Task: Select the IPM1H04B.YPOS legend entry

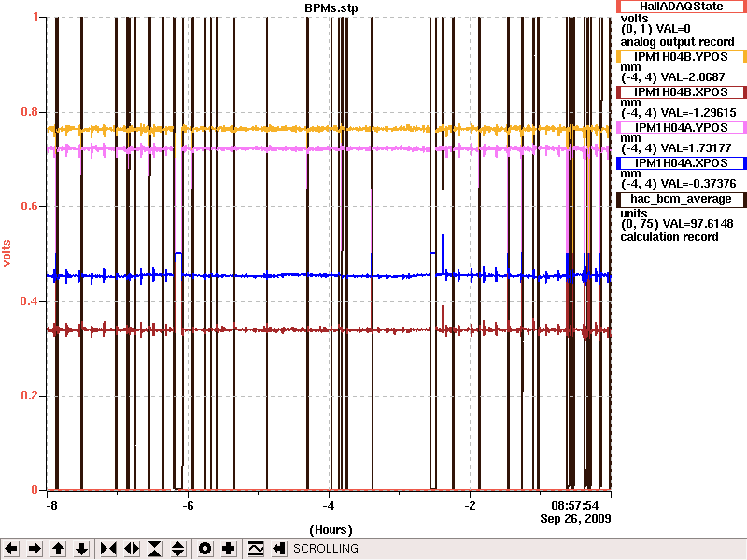Action: point(682,57)
